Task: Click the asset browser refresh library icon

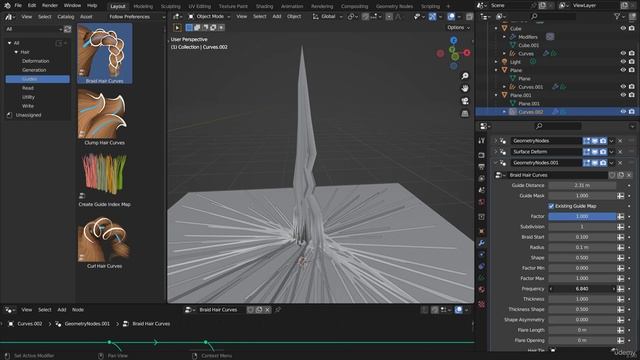Action: (x=67, y=29)
